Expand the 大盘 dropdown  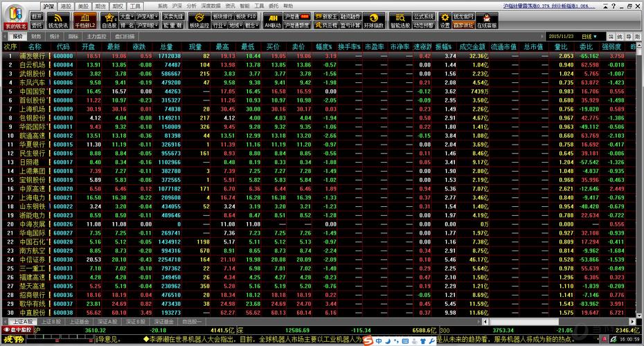point(127,15)
